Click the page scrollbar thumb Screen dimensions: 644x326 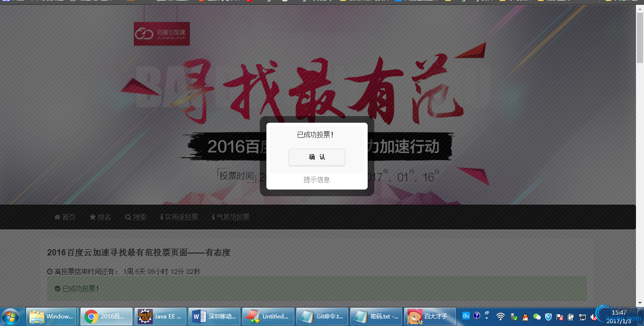coord(640,37)
